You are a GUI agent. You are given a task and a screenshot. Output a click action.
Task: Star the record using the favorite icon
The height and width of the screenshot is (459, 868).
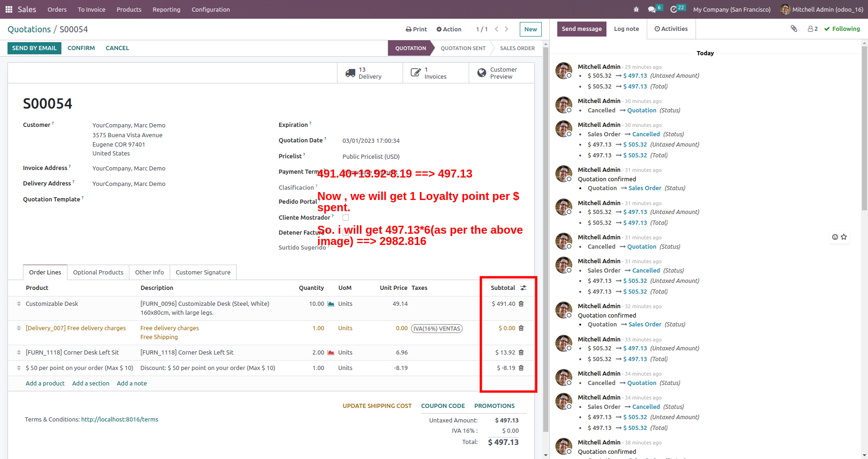(844, 237)
